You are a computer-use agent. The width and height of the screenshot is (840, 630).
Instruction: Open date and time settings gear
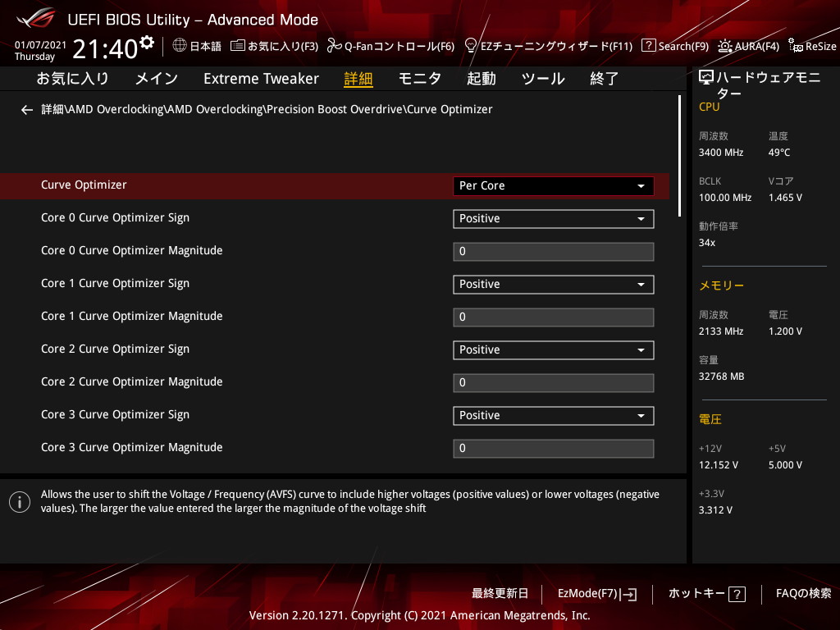tap(147, 42)
